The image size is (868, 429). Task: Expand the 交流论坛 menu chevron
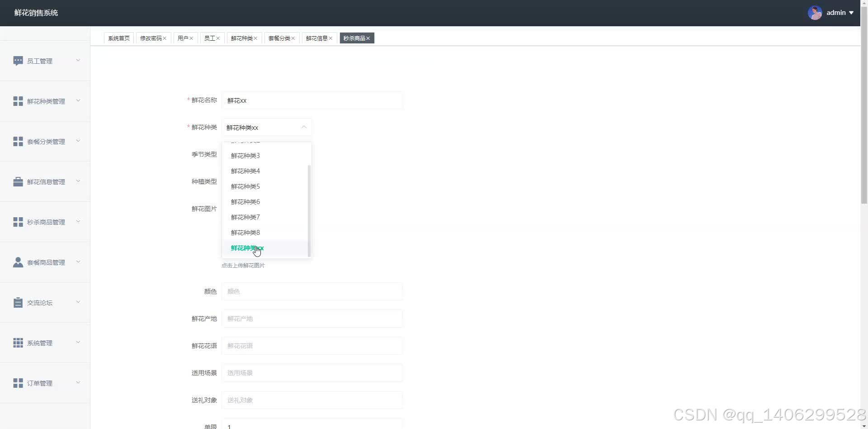coord(78,302)
